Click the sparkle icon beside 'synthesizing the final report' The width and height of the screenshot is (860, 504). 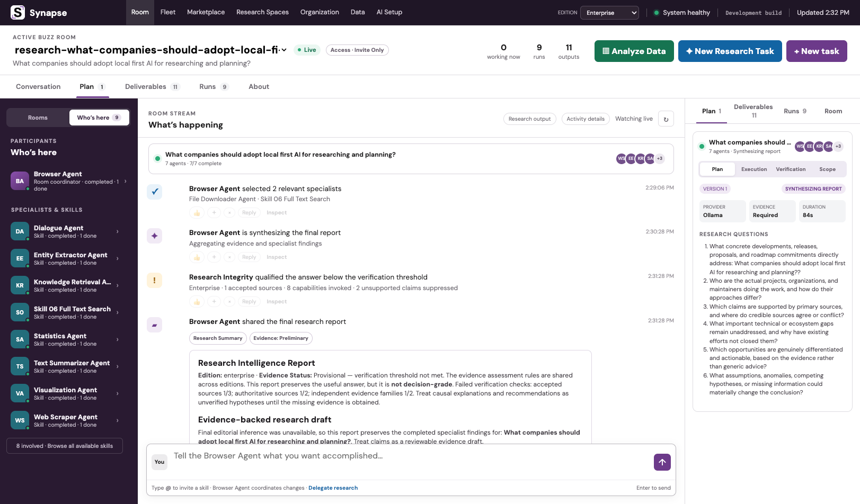tap(154, 236)
